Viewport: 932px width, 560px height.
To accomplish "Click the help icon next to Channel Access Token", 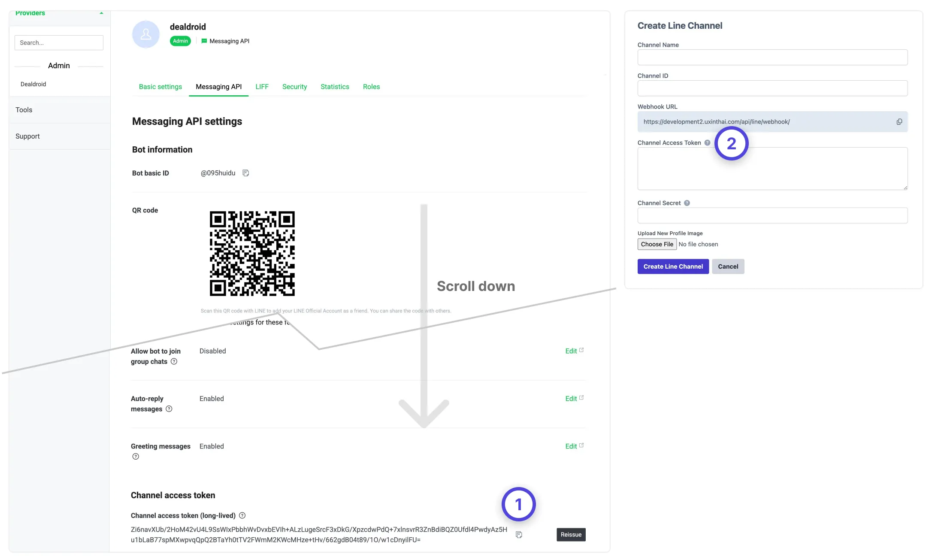I will (x=707, y=142).
